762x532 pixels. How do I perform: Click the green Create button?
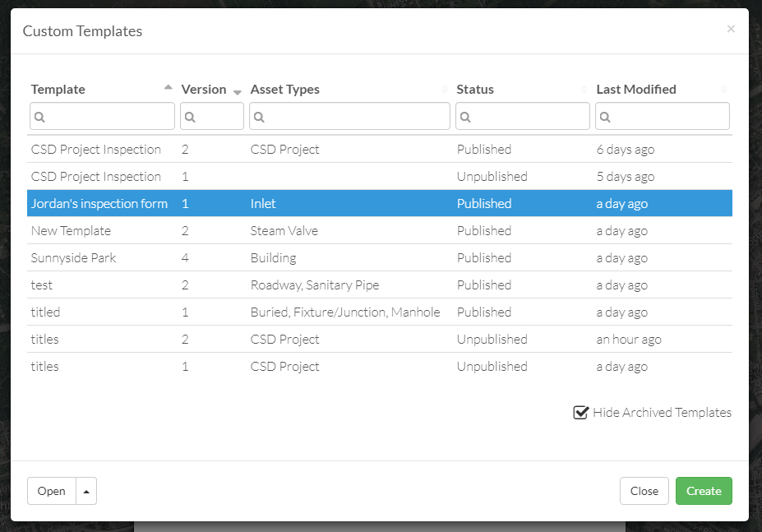tap(704, 491)
